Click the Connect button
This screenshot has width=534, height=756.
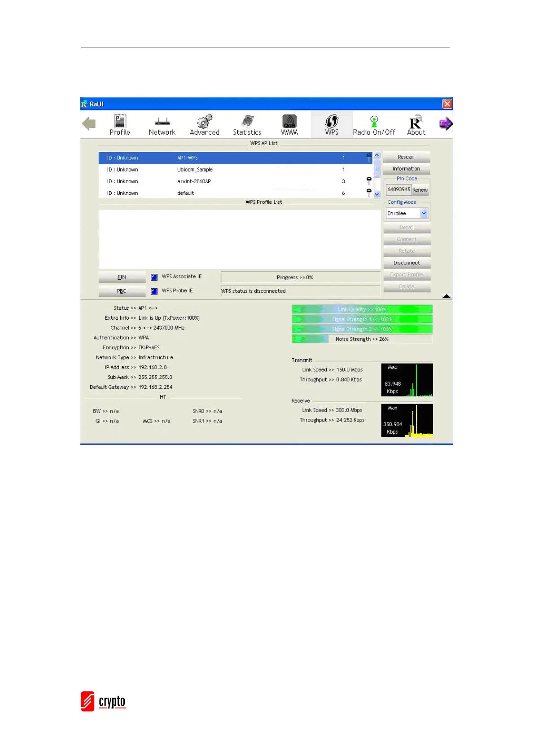[x=407, y=239]
